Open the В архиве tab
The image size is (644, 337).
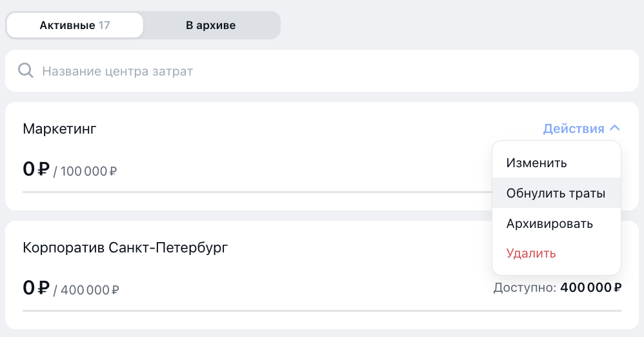pyautogui.click(x=211, y=26)
